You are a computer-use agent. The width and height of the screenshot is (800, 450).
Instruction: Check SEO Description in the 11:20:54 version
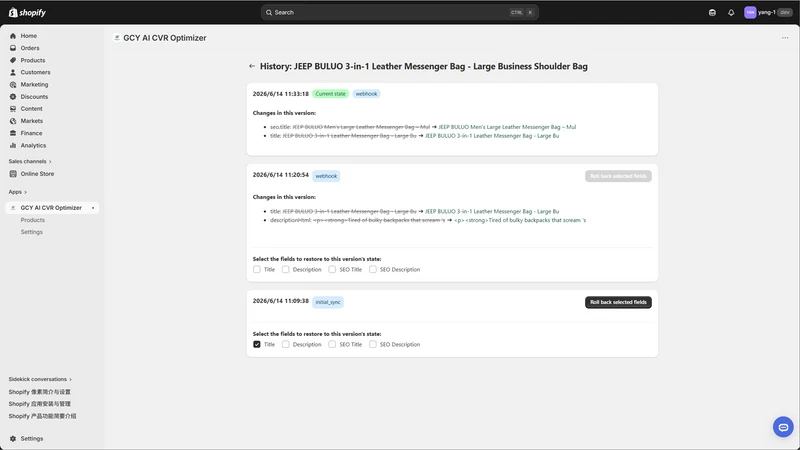[373, 269]
